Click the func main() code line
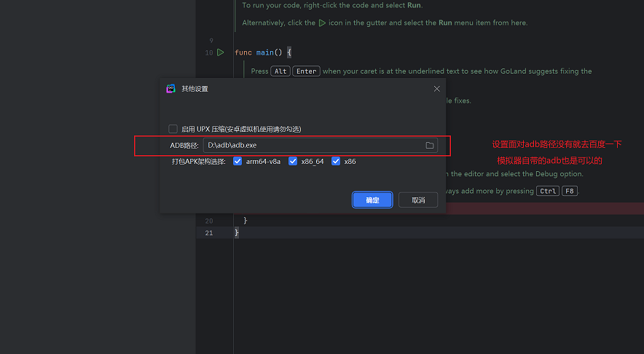The width and height of the screenshot is (644, 354). [263, 52]
